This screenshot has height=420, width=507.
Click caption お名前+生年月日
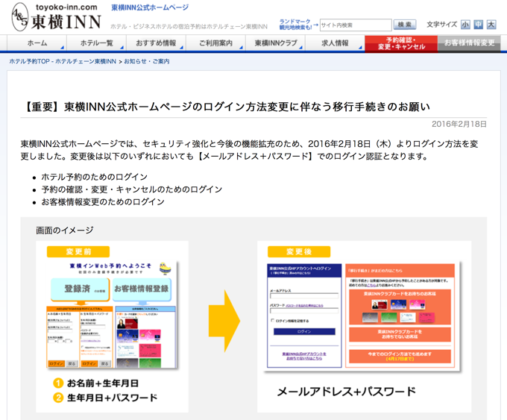pos(103,383)
